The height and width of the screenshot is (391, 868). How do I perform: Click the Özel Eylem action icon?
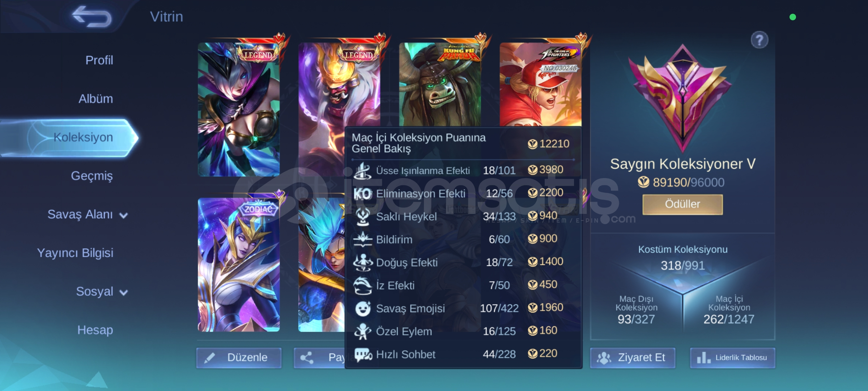pos(362,331)
